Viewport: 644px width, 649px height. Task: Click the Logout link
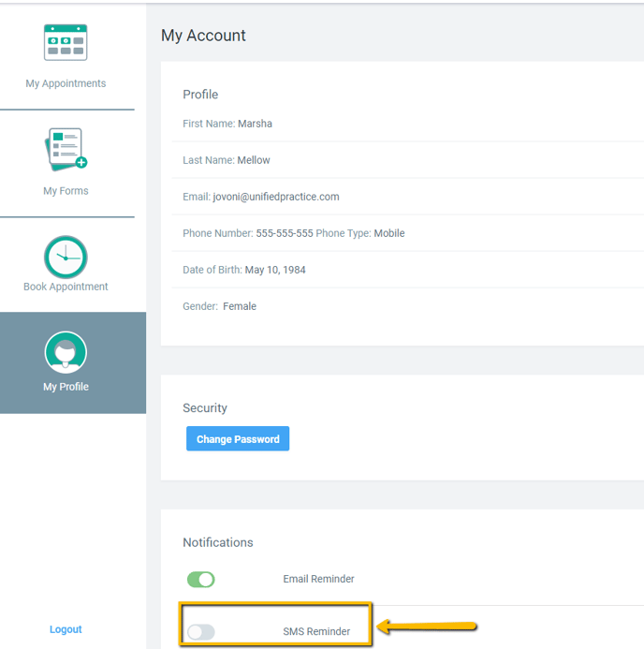point(66,629)
